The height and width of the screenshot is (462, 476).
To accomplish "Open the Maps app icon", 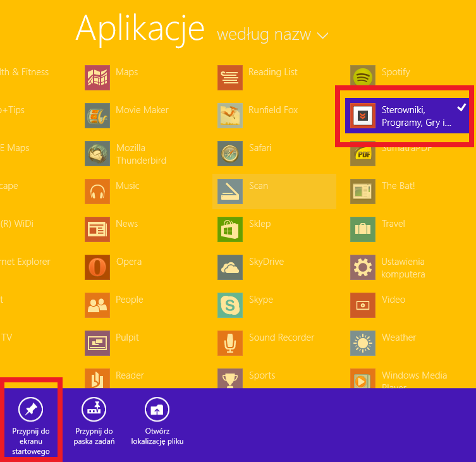I will [97, 77].
